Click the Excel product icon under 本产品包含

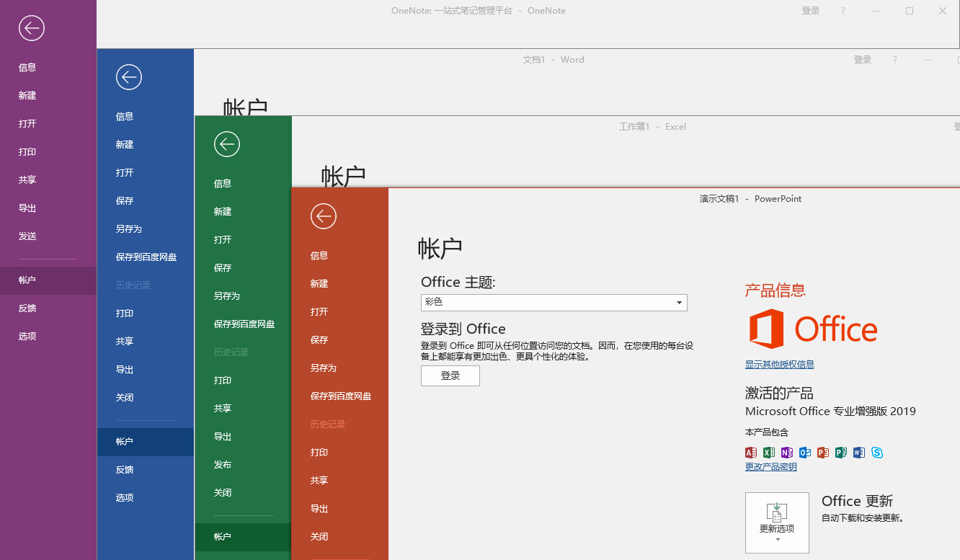[x=769, y=453]
